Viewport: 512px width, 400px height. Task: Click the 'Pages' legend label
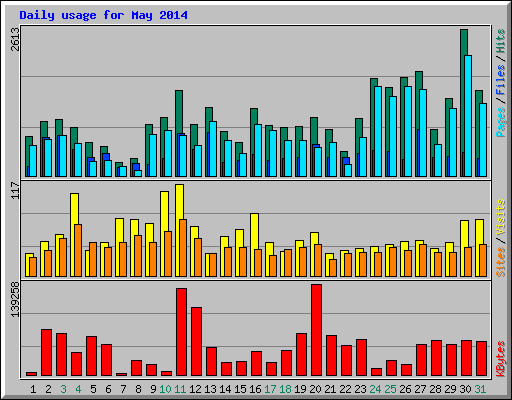(x=501, y=122)
